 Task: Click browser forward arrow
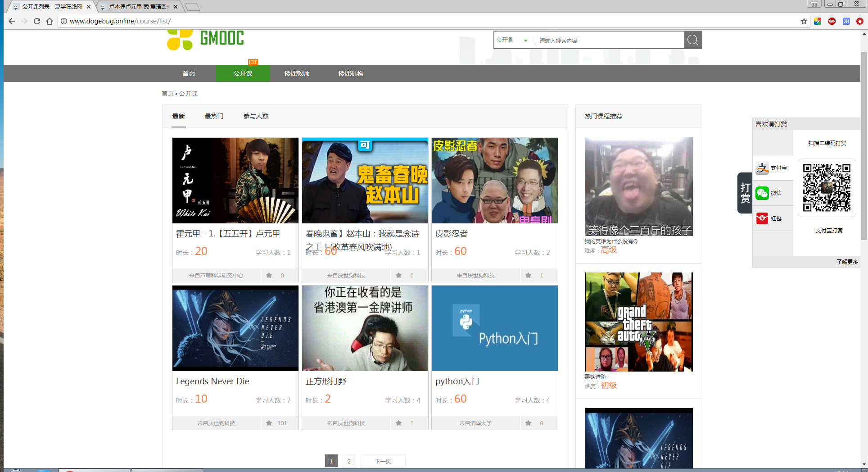(x=24, y=21)
